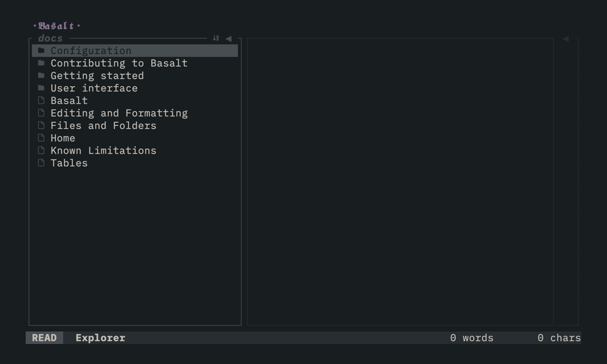Click file icon beside Files and Folders
The width and height of the screenshot is (607, 364).
coord(41,125)
